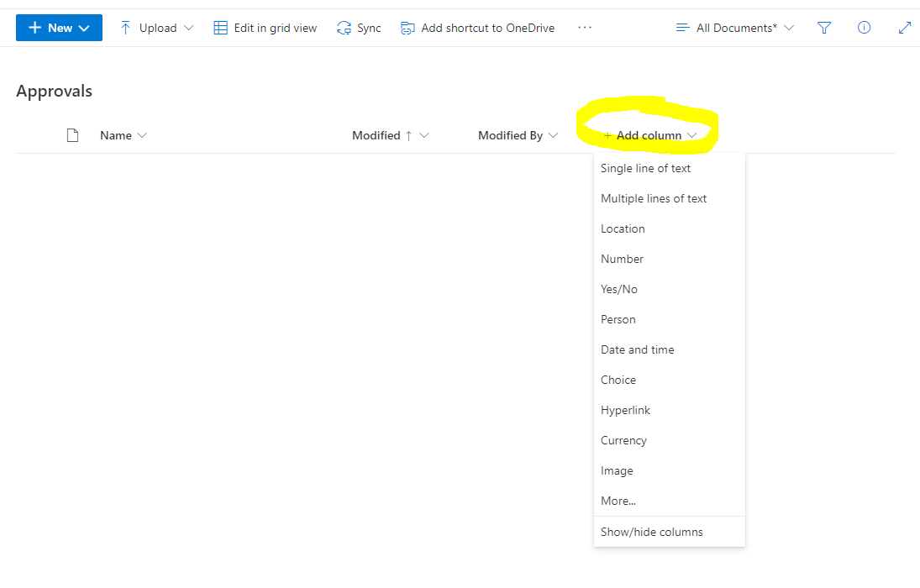Click the Sync button
The image size is (920, 588).
coord(359,28)
